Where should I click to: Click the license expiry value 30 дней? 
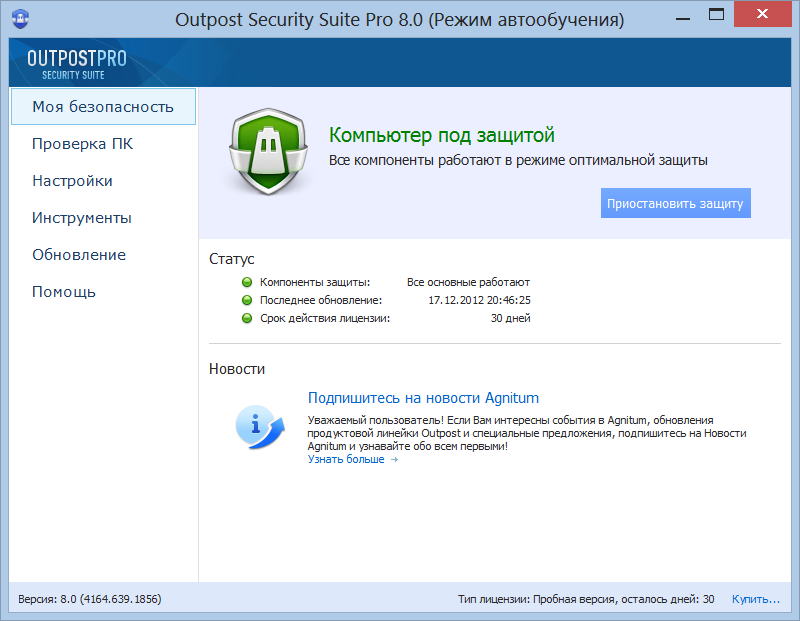pyautogui.click(x=510, y=318)
